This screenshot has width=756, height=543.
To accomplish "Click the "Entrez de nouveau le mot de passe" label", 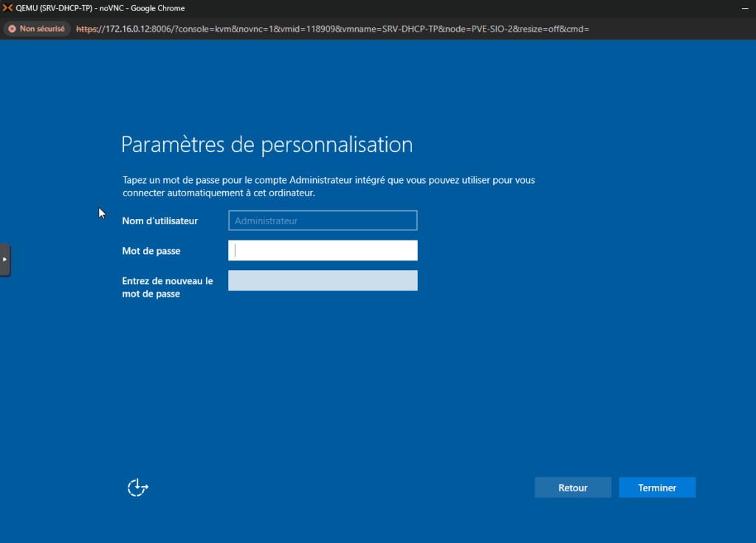I will click(168, 287).
